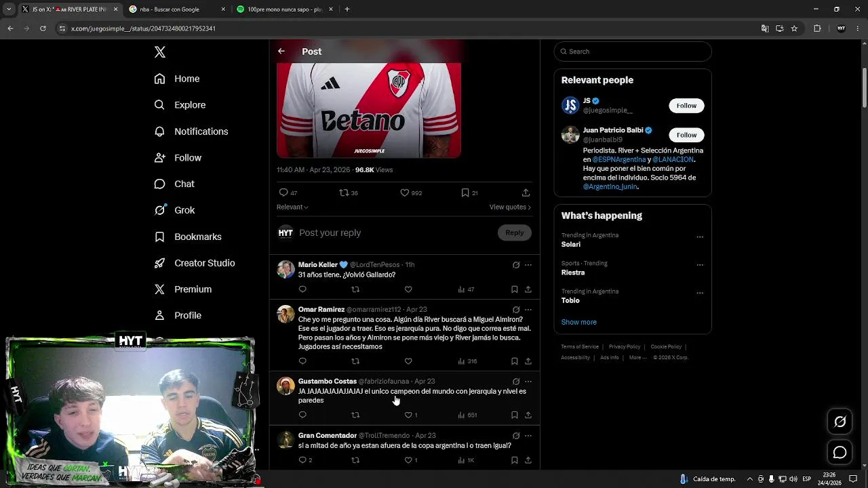The width and height of the screenshot is (868, 488).
Task: Open Notifications in the sidebar
Action: click(191, 131)
